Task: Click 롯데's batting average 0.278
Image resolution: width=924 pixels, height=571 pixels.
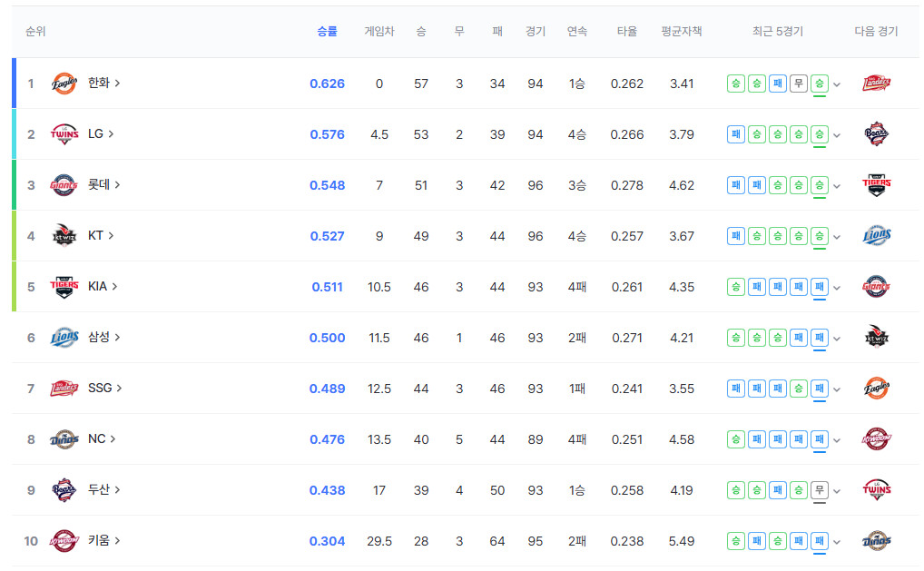Action: pyautogui.click(x=627, y=185)
